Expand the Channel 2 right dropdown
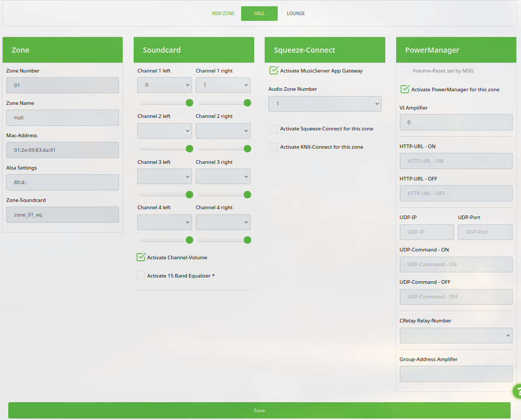Screen dimensions: 521x420 pos(223,131)
